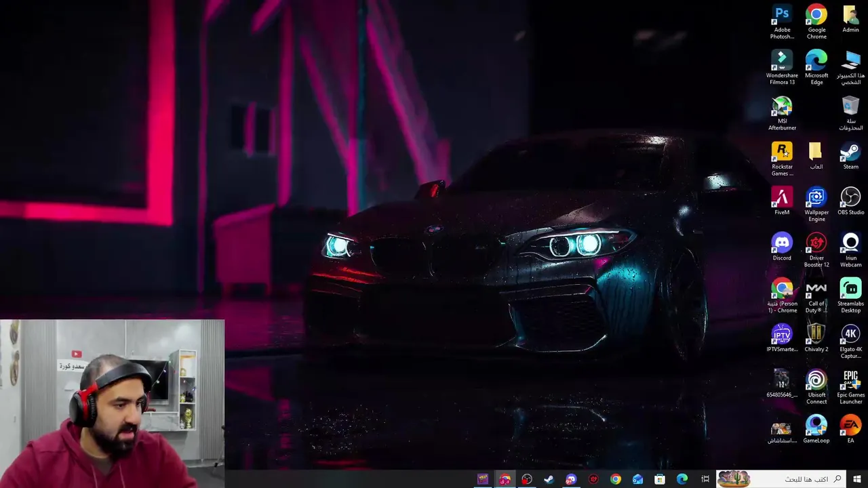
Task: Open GameLoop desktop shortcut
Action: [816, 430]
